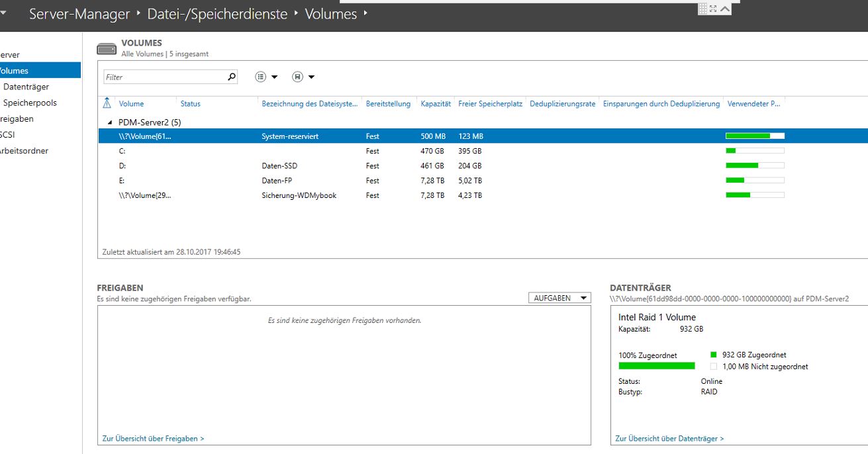868x454 pixels.
Task: Click Server-Manager in the breadcrumb
Action: (x=79, y=14)
